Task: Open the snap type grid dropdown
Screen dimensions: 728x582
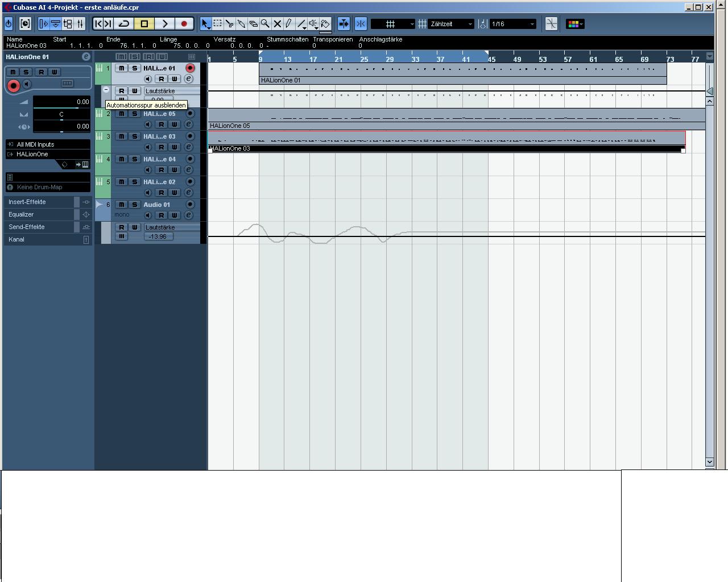Action: pyautogui.click(x=393, y=24)
